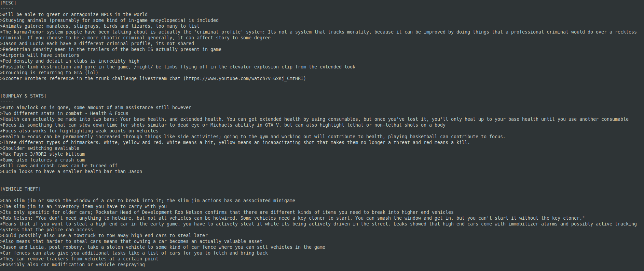
Task: Click the line about towtruck stealing high end cars
Action: (x=104, y=235)
